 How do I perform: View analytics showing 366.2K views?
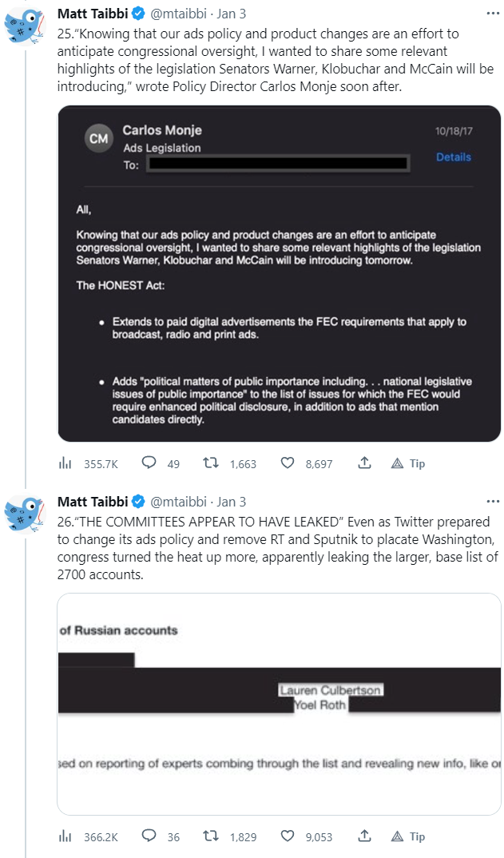tap(65, 836)
